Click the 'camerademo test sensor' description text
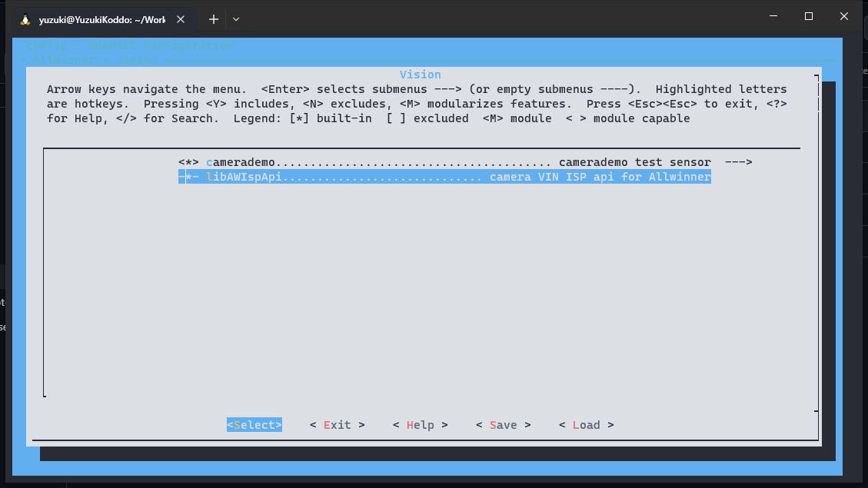 pyautogui.click(x=634, y=162)
